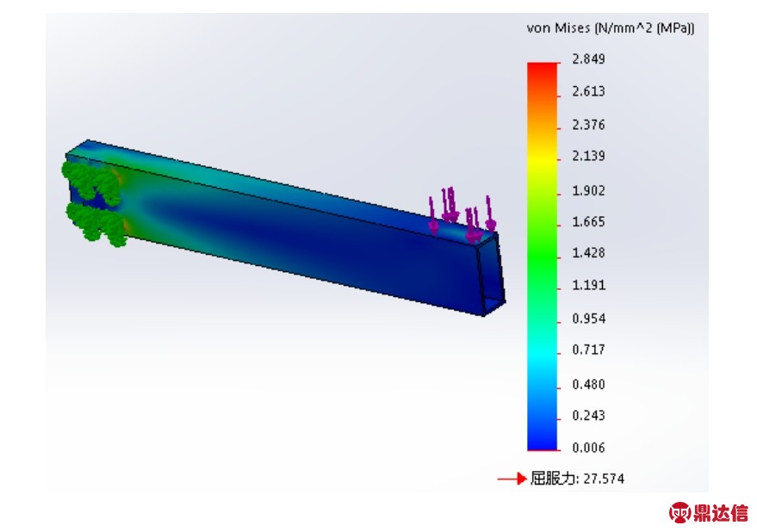Click legend value 0.954
This screenshot has width=757, height=532.
pyautogui.click(x=588, y=319)
